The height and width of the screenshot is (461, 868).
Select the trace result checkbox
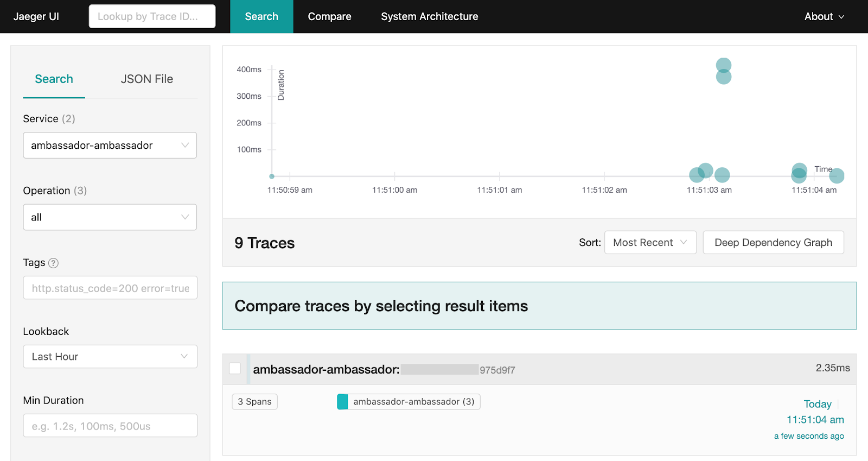(235, 368)
